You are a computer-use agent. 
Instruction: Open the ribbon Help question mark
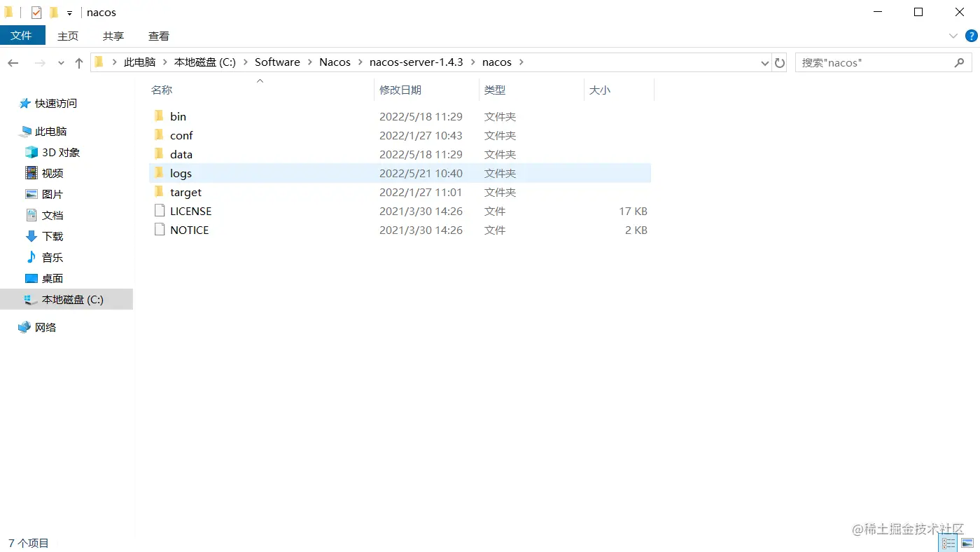pos(971,36)
